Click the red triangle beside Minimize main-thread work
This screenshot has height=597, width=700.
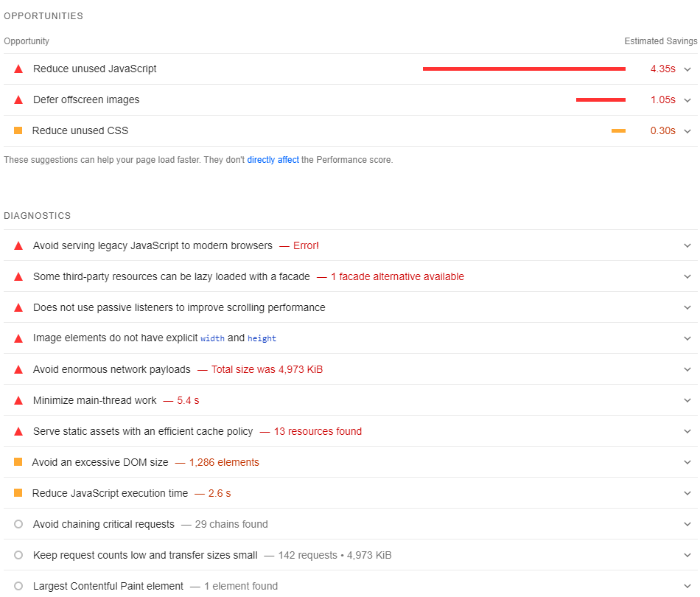(18, 400)
